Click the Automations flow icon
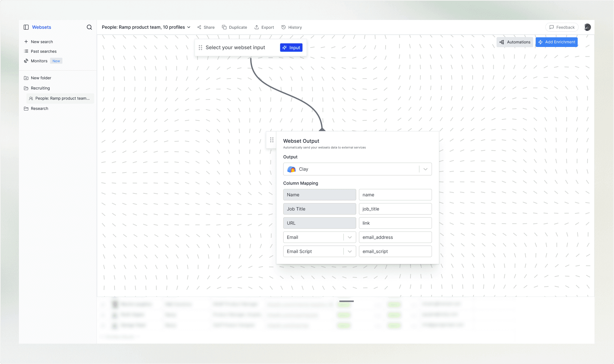The image size is (614, 364). pos(502,42)
